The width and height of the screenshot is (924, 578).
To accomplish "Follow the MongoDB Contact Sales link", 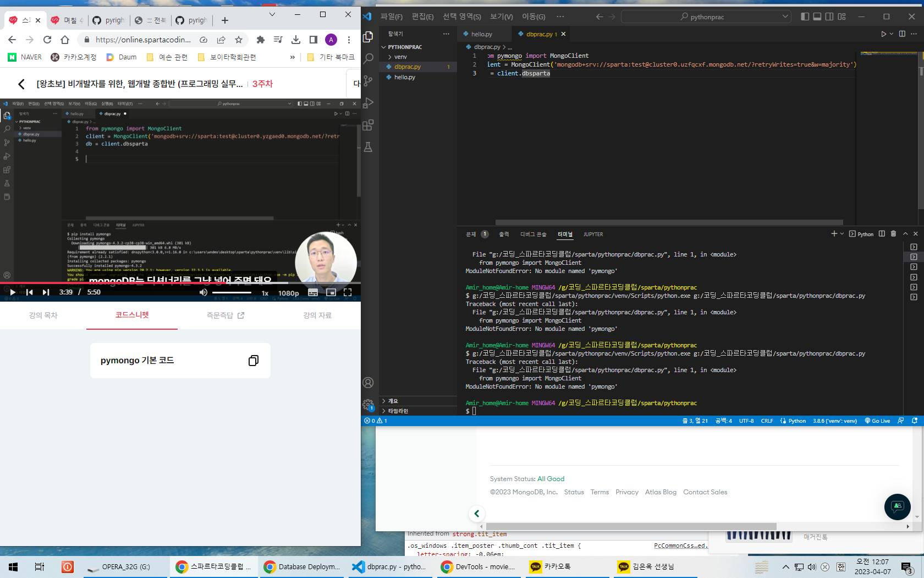I will [x=705, y=492].
